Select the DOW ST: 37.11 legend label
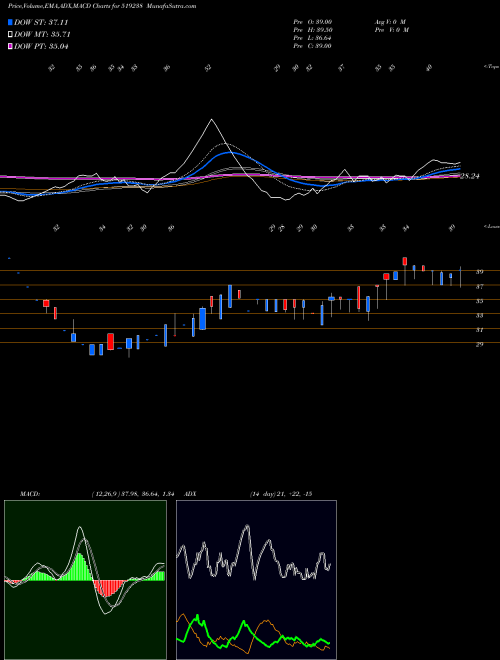The width and height of the screenshot is (500, 660). click(x=41, y=22)
